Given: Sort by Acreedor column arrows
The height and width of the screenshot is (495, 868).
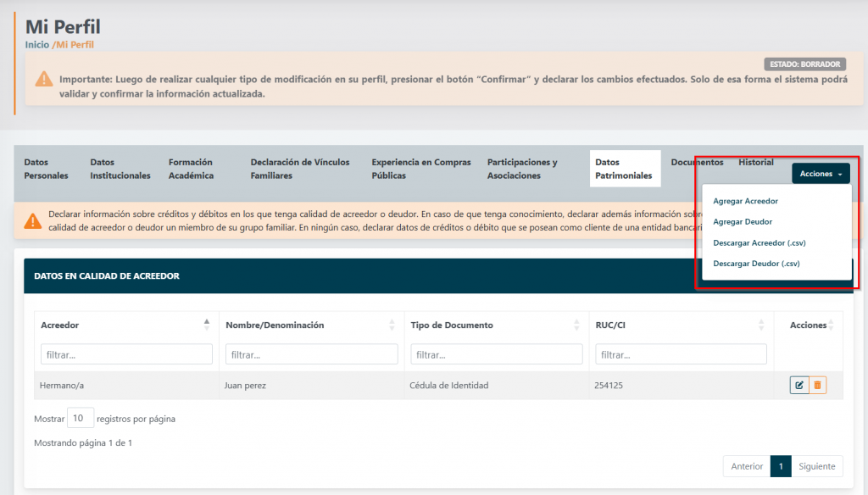Looking at the screenshot, I should point(207,325).
